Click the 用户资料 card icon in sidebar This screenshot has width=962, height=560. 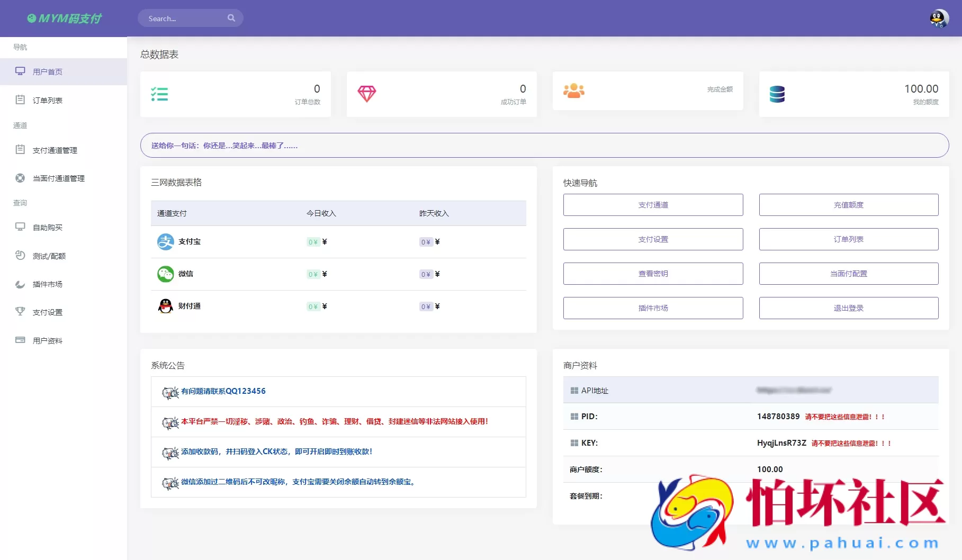pos(20,340)
